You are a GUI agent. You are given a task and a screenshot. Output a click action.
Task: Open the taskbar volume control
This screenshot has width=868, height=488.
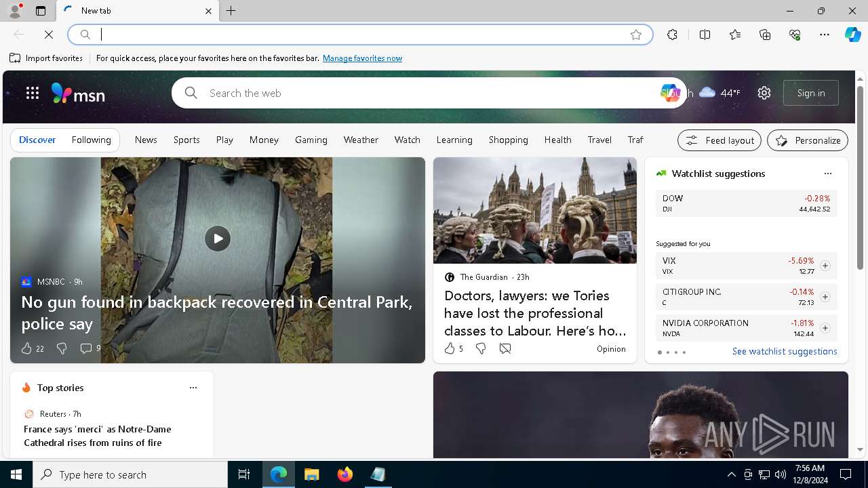[780, 474]
